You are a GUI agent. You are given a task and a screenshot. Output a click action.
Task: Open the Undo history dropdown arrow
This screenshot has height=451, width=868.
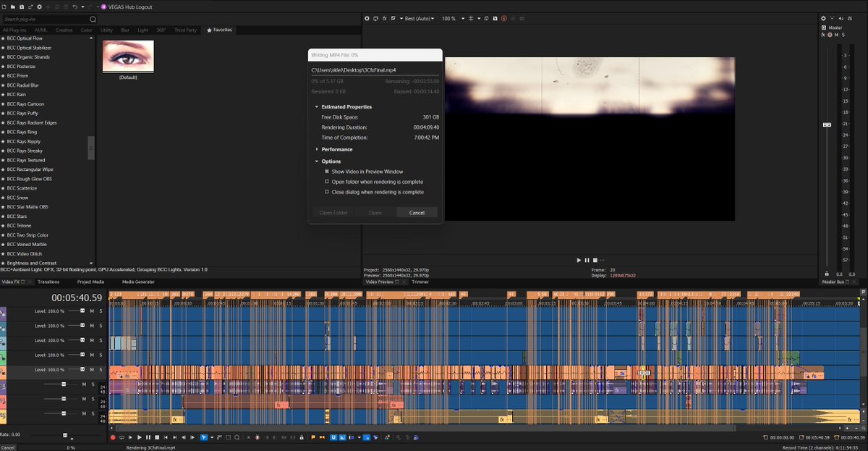click(x=82, y=7)
